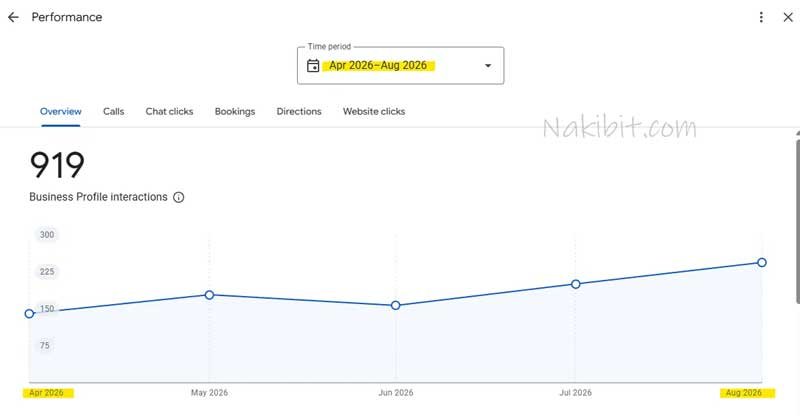Go back using the left arrow
This screenshot has width=800, height=416.
13,17
